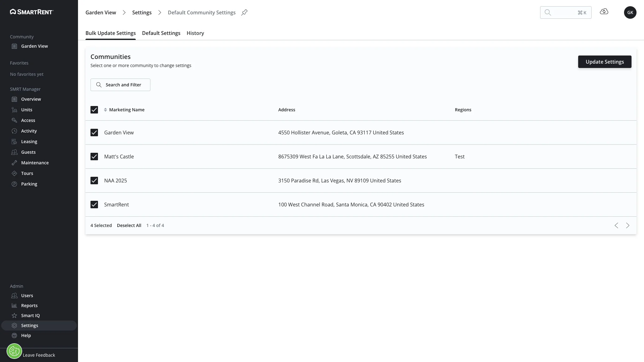This screenshot has width=644, height=362.
Task: Click the '8675309 West Fa La La Lane' address
Action: (353, 157)
